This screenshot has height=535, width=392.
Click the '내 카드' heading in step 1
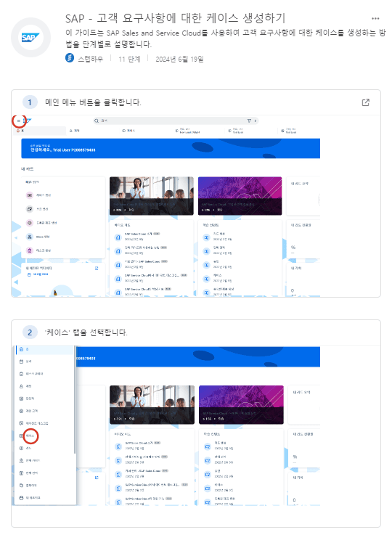28,169
